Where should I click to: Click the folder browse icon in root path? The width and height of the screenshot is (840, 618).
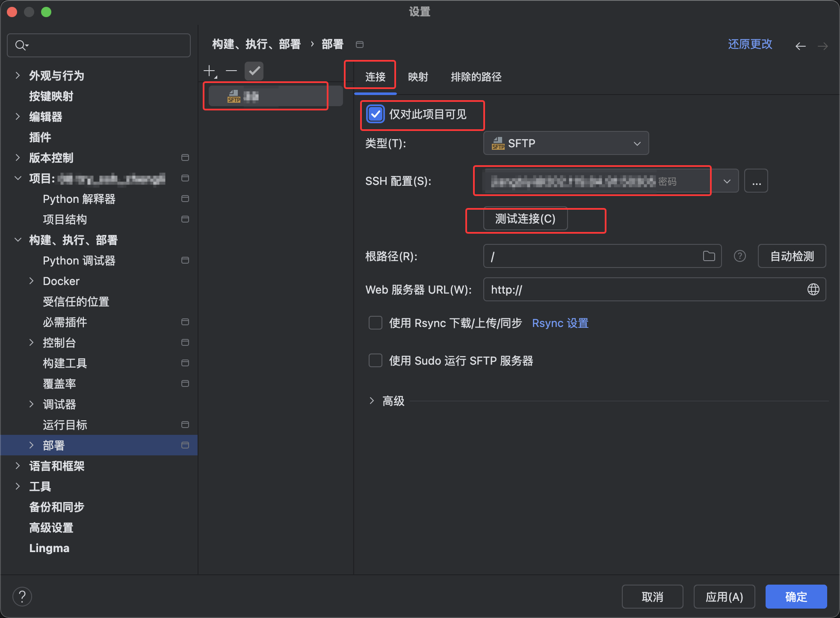pyautogui.click(x=709, y=256)
